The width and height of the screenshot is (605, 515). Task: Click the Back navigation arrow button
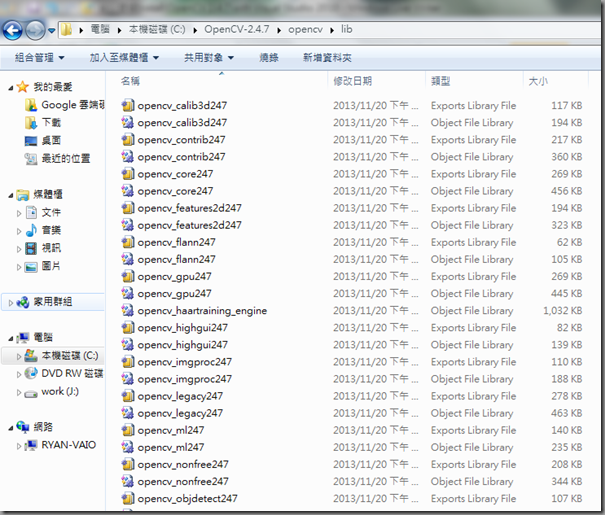pos(12,30)
